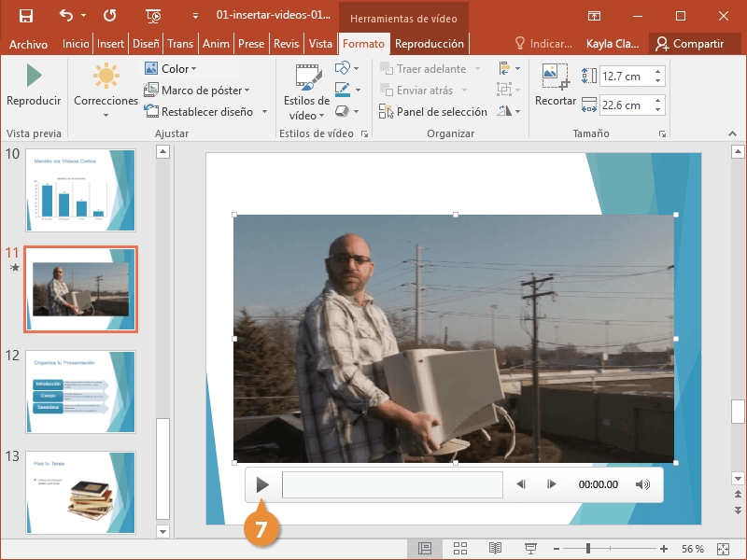Select slide 12 thumbnail
Screen dimensions: 747x560
coord(80,390)
